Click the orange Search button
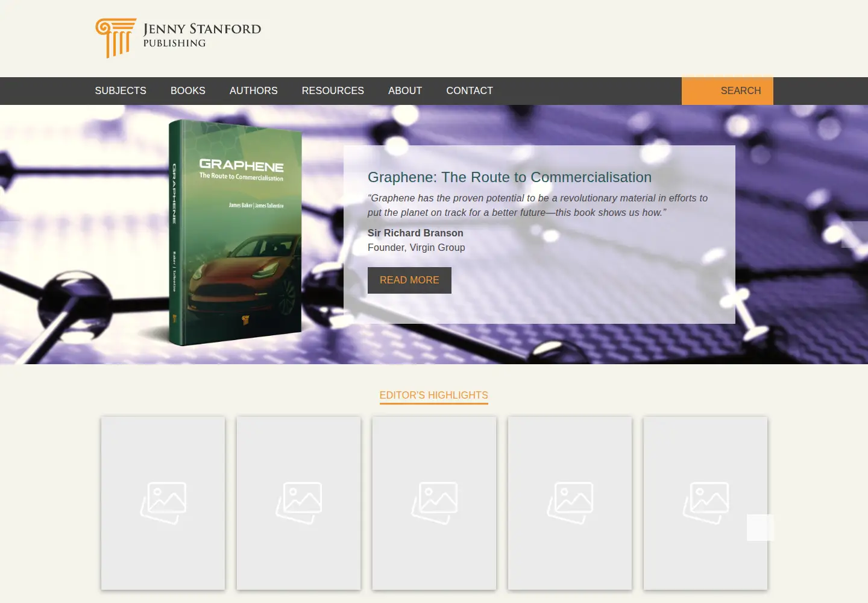Screen dimensions: 868x603 point(728,91)
